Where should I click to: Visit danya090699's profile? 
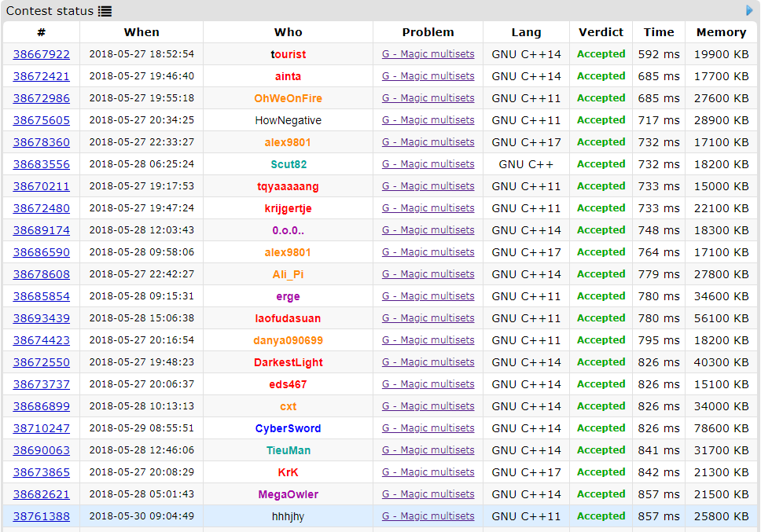click(289, 340)
